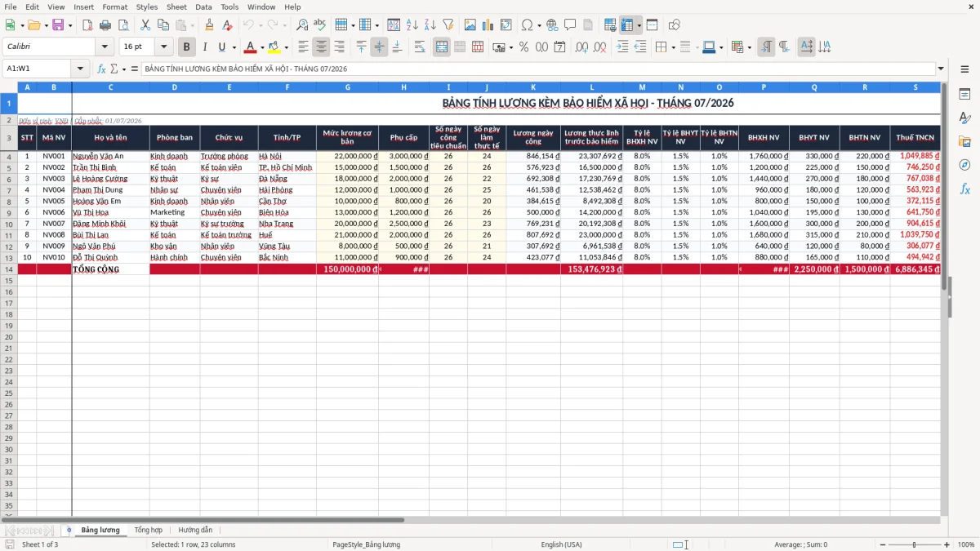Switch to the Hướng dẫn sheet tab

(195, 530)
